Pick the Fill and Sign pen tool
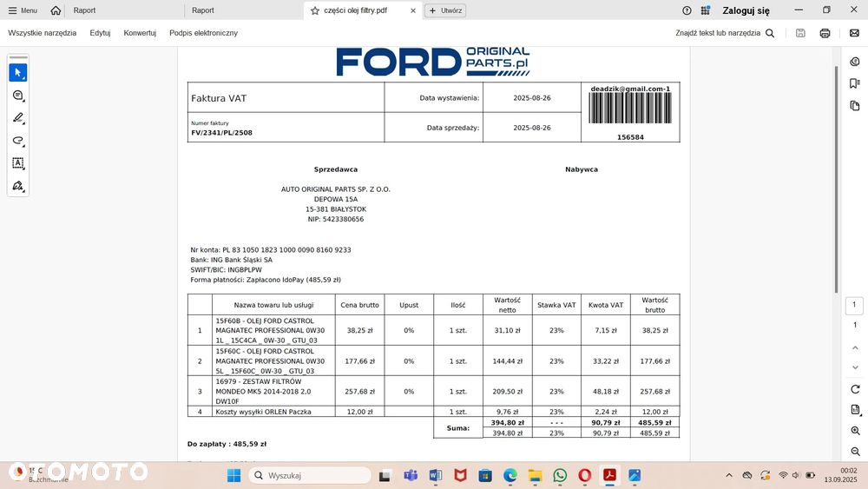Image resolution: width=868 pixels, height=489 pixels. (18, 186)
